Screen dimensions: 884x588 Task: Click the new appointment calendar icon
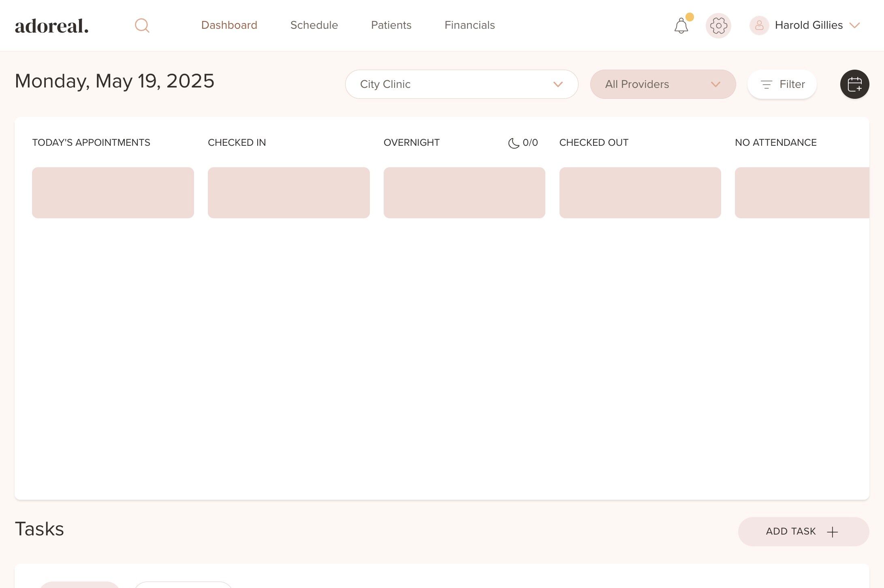point(854,84)
